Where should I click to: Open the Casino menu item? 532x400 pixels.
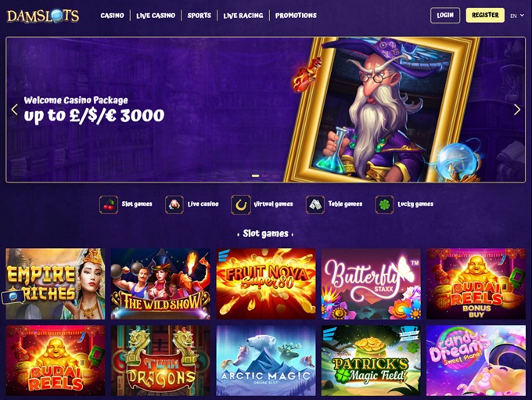pos(113,16)
